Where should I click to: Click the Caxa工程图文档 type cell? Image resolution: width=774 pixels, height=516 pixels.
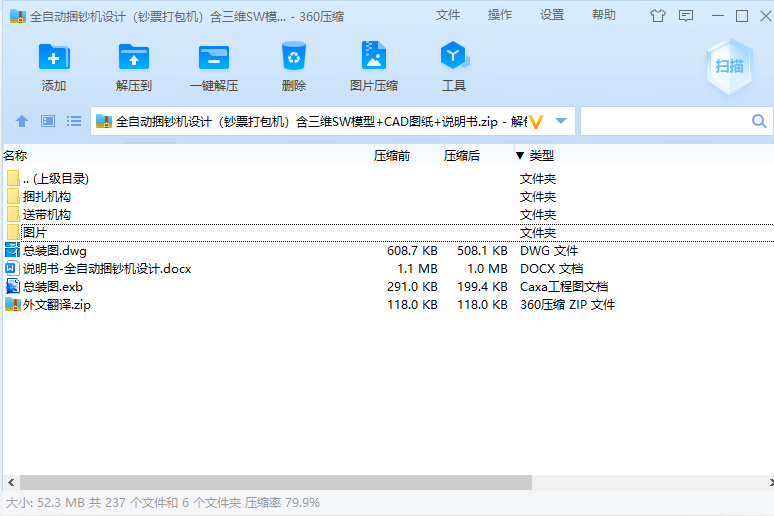tap(564, 287)
